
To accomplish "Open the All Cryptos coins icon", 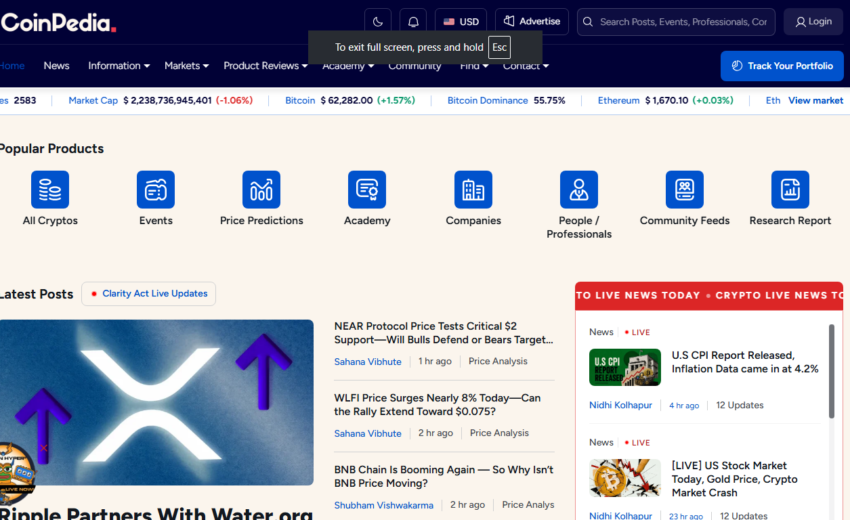I will 50,189.
